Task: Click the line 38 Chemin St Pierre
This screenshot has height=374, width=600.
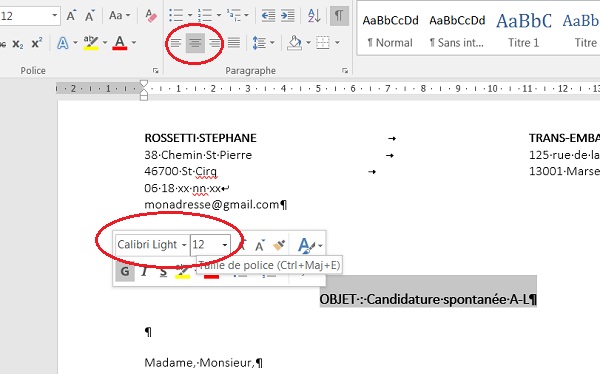Action: point(198,155)
